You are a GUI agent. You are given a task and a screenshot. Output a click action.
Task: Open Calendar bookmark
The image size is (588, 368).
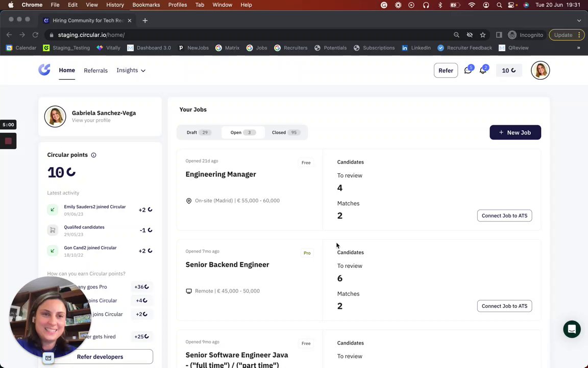tap(21, 48)
